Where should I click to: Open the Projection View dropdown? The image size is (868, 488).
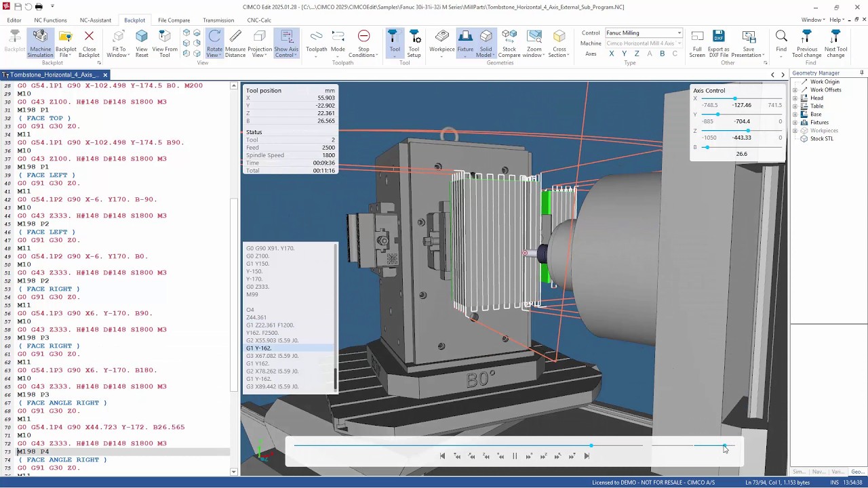point(260,43)
